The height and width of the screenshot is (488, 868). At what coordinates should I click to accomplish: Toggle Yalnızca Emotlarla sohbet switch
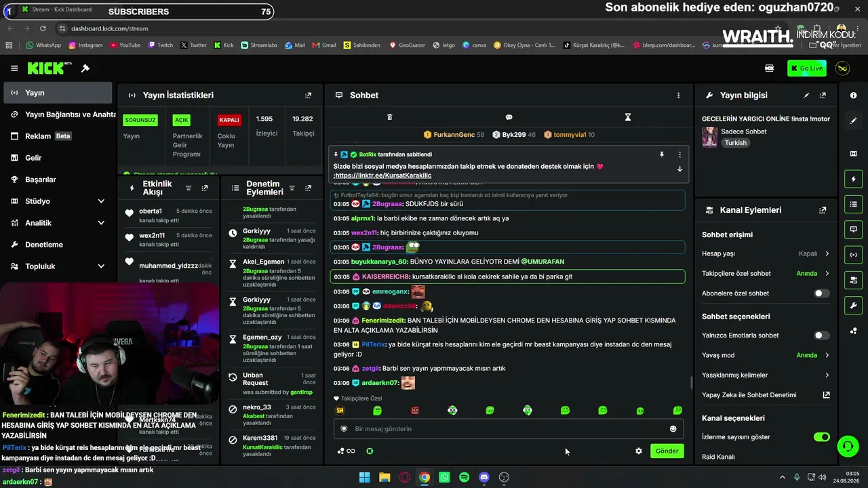pyautogui.click(x=821, y=335)
